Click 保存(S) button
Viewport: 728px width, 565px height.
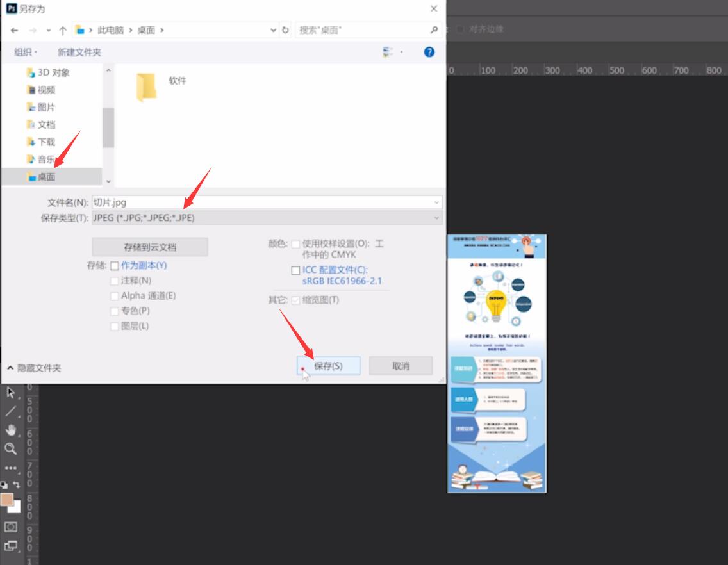coord(328,366)
